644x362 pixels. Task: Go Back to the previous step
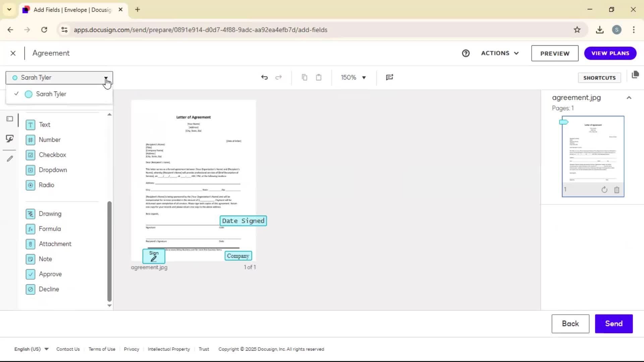pos(570,324)
